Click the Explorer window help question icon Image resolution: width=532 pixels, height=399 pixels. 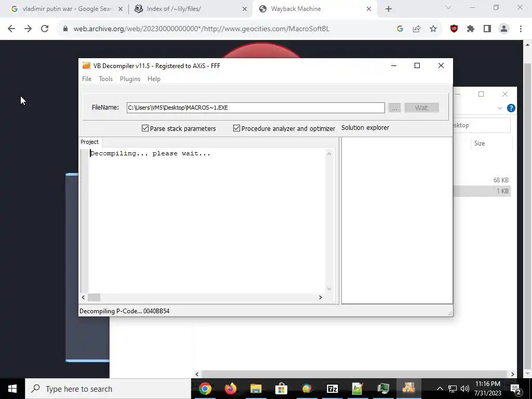point(511,108)
